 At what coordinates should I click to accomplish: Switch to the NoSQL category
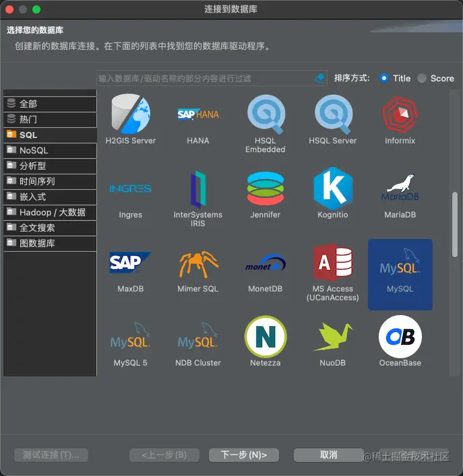(50, 150)
